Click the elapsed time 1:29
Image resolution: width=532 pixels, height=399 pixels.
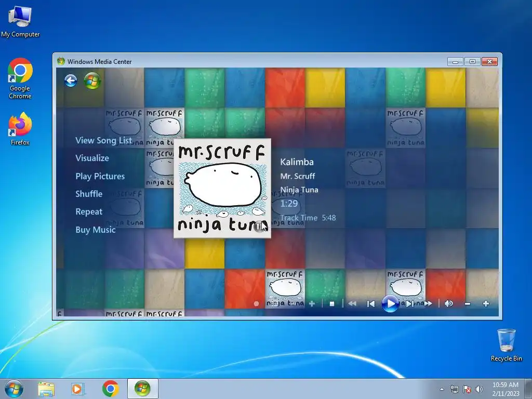[x=289, y=203]
